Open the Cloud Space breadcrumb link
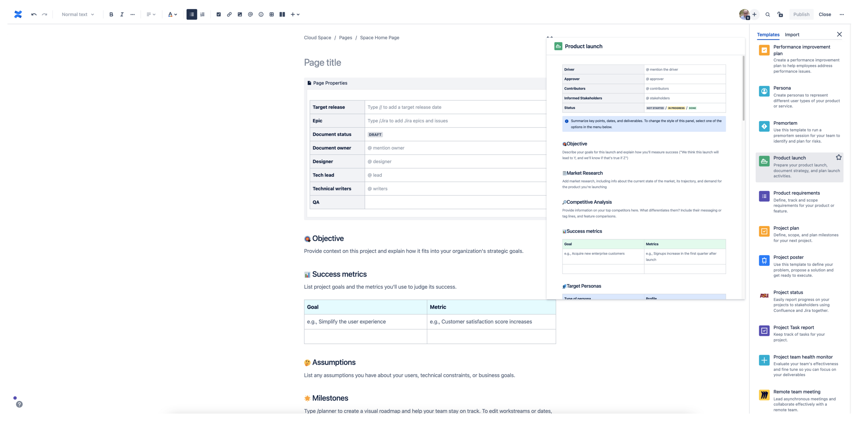Image resolution: width=868 pixels, height=430 pixels. (x=317, y=38)
